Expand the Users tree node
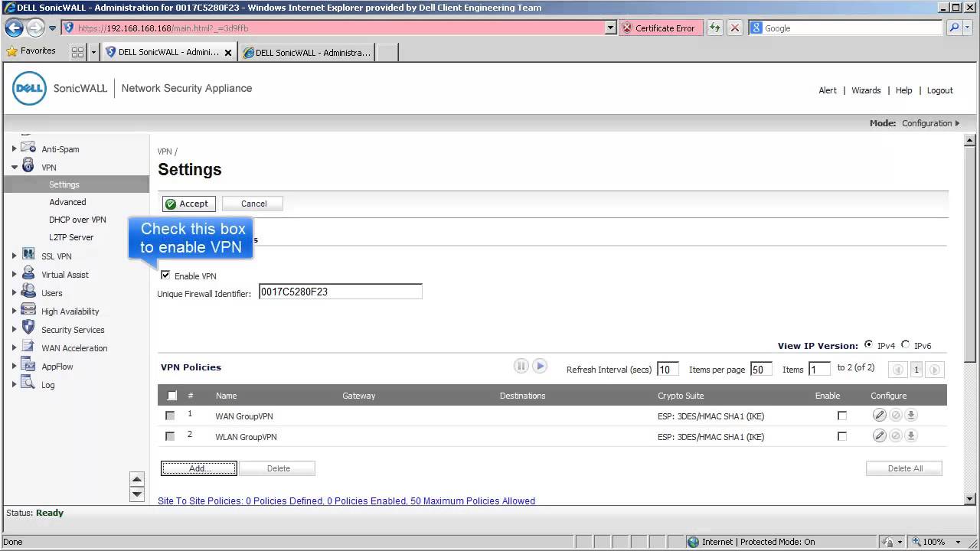The image size is (980, 551). (x=14, y=292)
